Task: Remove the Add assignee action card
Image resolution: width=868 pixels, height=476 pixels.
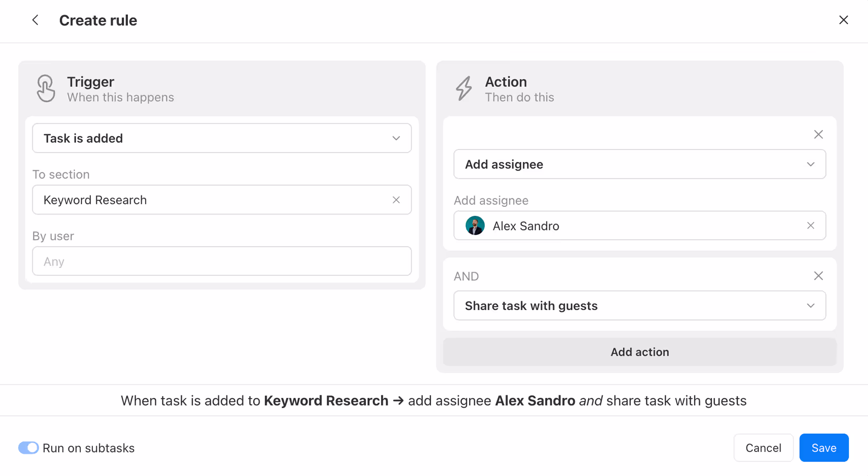Action: click(818, 135)
